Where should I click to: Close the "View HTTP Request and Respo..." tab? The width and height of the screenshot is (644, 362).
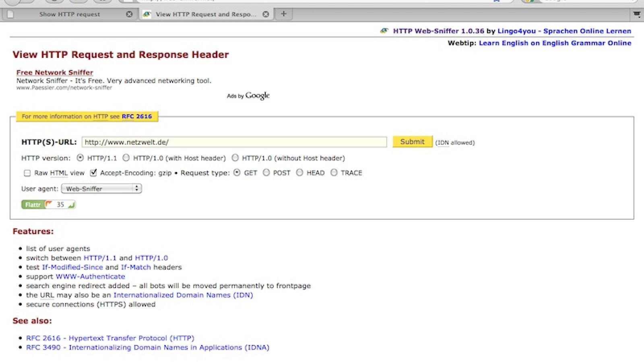pos(266,14)
